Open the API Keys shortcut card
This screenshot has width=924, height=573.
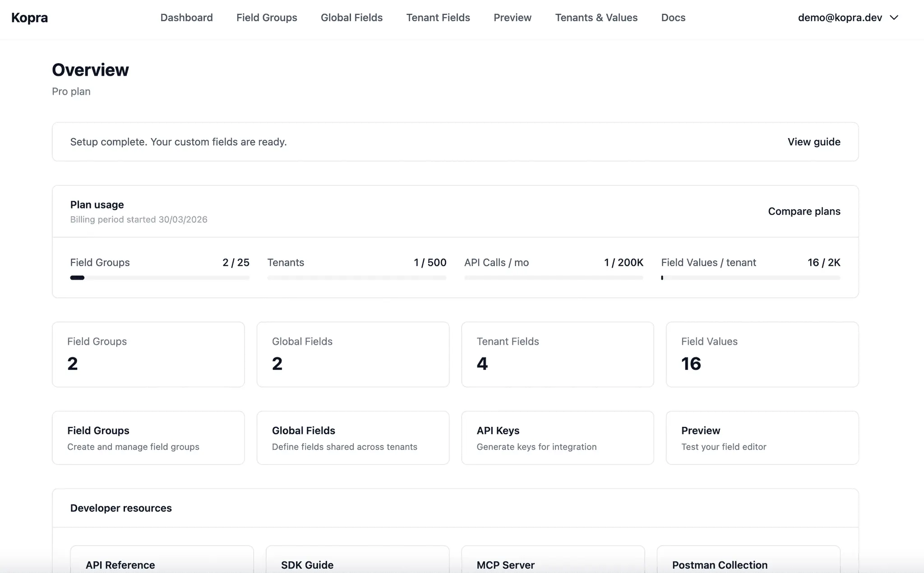558,438
